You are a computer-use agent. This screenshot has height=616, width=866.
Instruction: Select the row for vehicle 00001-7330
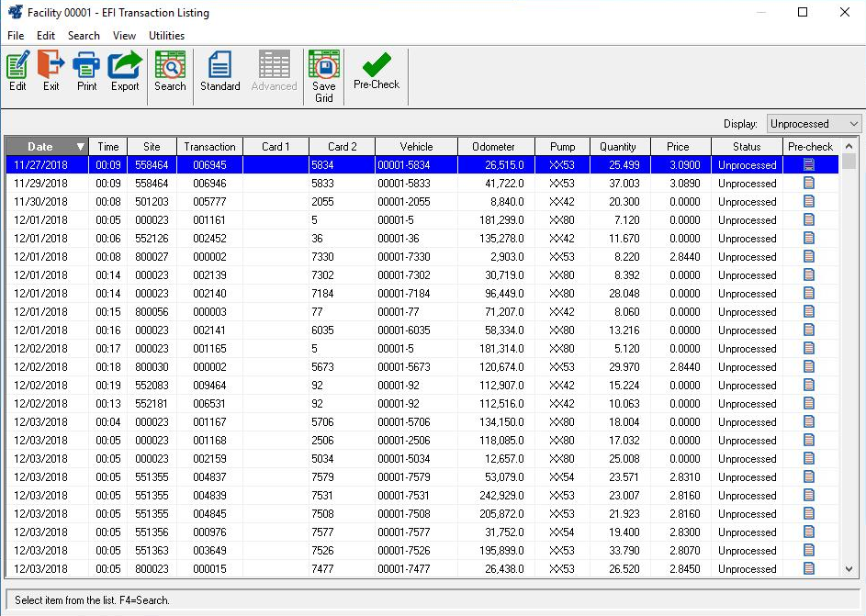coord(416,257)
